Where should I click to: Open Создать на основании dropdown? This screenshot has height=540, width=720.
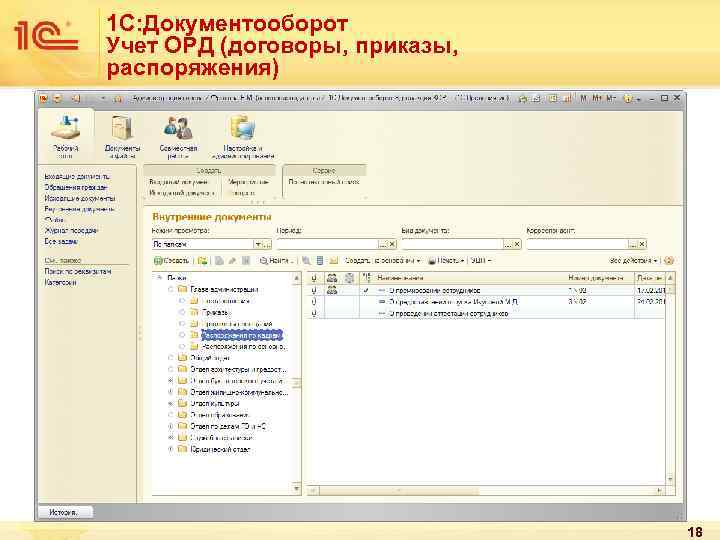tap(382, 260)
